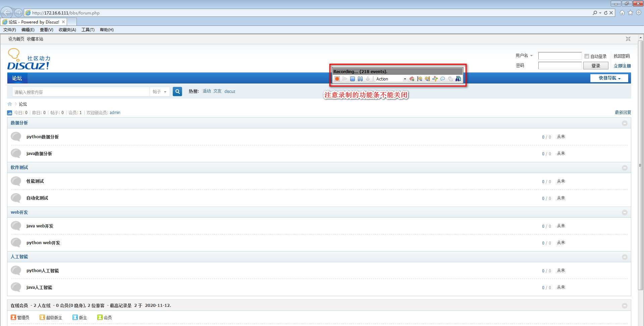Stop the recording using the Stop icon

tap(352, 79)
